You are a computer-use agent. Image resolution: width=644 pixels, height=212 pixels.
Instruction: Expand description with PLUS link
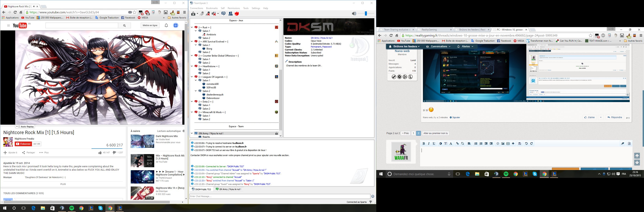[63, 184]
